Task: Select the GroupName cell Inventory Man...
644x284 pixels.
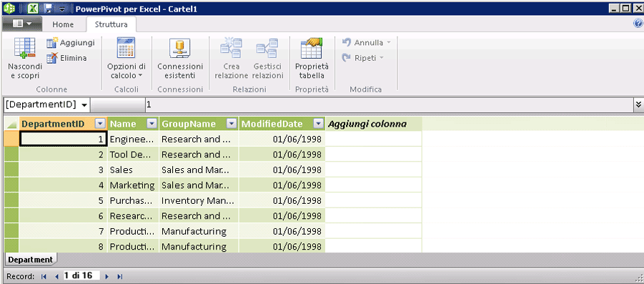Action: [x=199, y=200]
